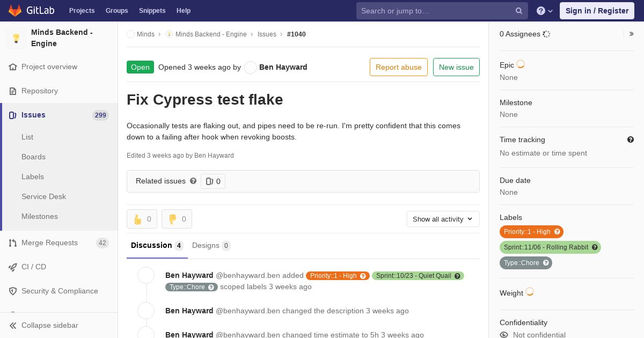Give the issue a thumbs down

click(177, 219)
